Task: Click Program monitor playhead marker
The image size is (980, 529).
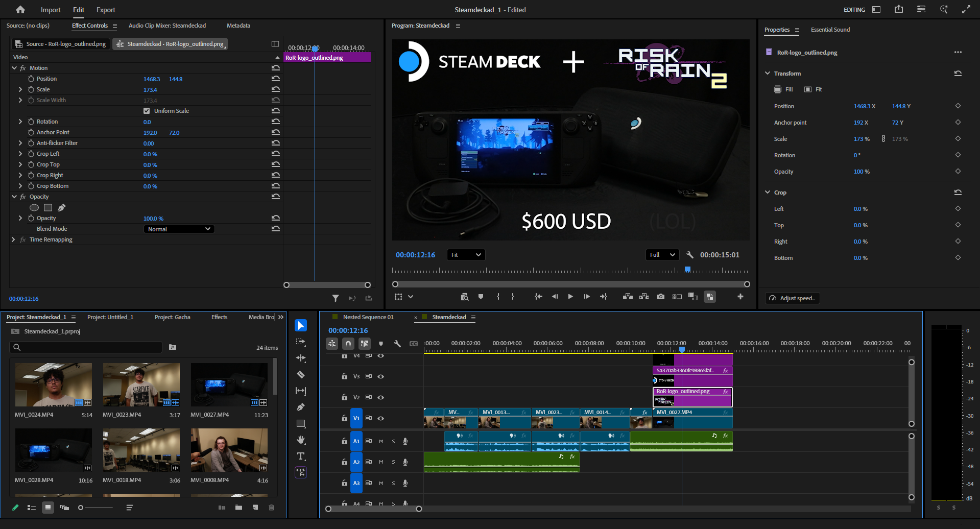Action: 687,269
